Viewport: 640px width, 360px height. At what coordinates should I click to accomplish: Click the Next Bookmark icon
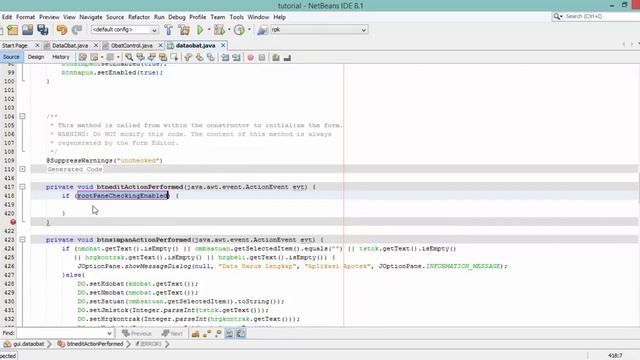pos(200,58)
